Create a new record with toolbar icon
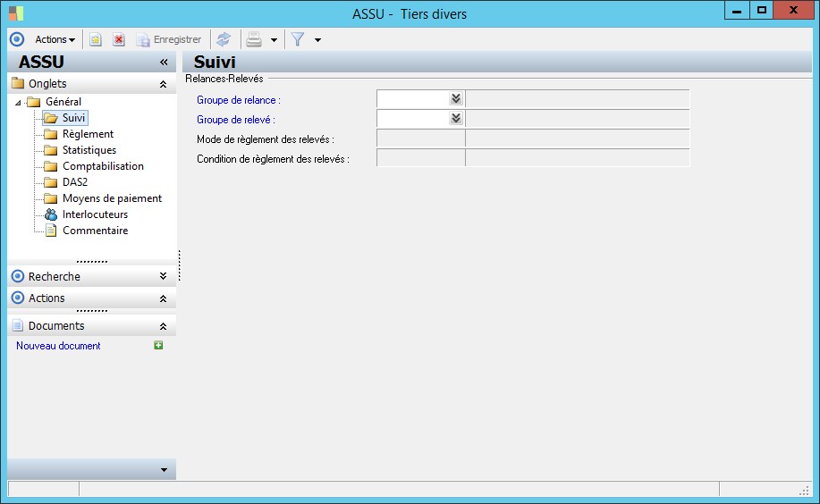 (95, 39)
